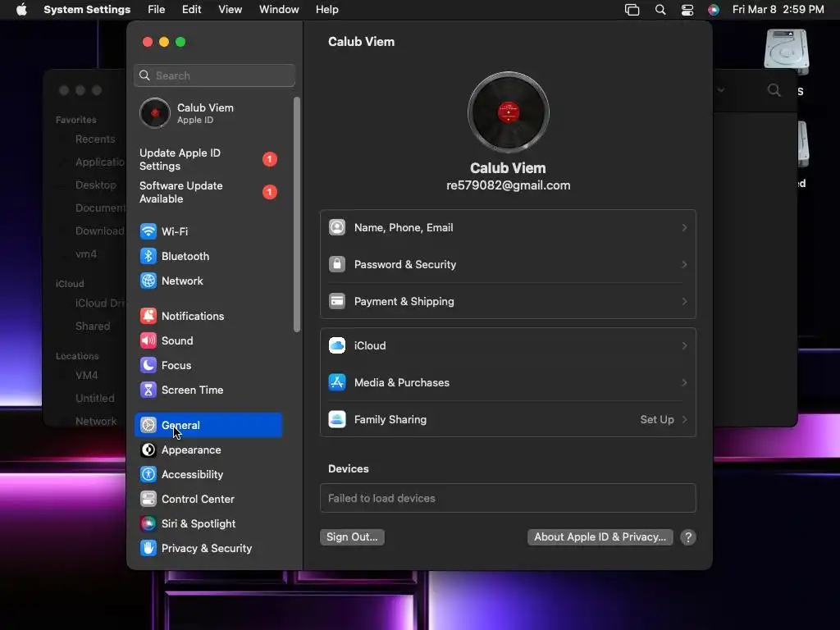Screen dimensions: 840x630
Task: Expand the Family Sharing Set Up chevron
Action: coord(684,419)
